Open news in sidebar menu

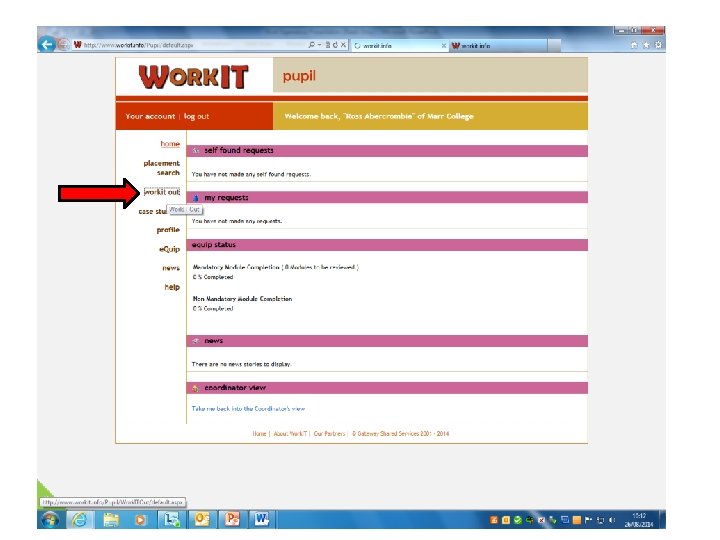171,268
